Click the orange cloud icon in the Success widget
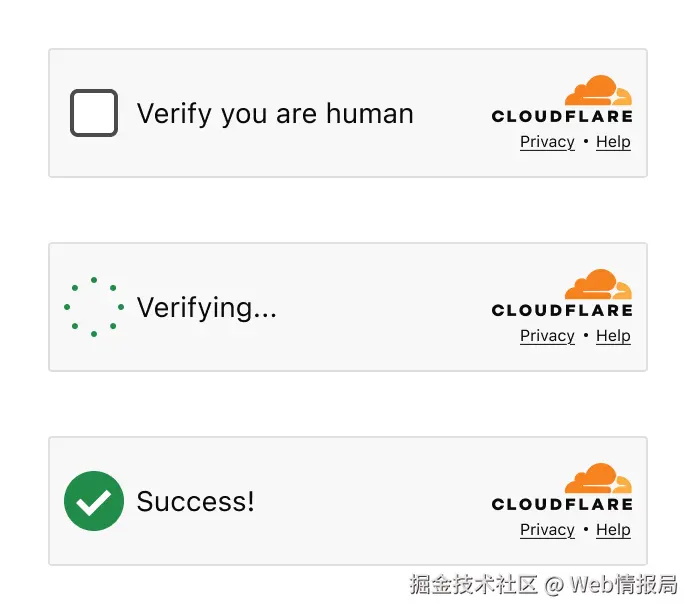The image size is (696, 614). (598, 479)
